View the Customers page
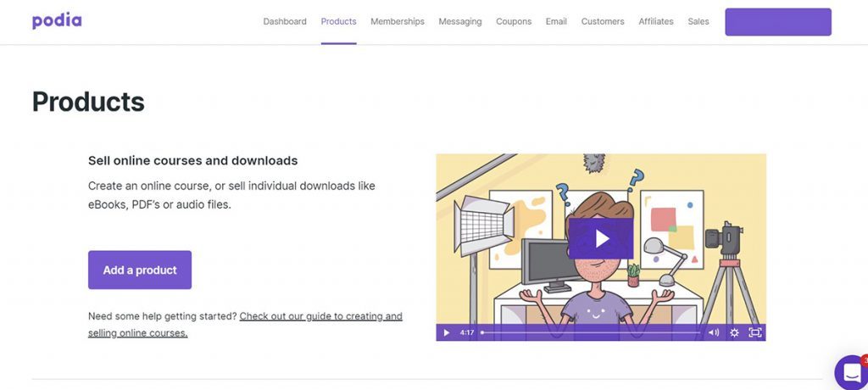 (603, 22)
